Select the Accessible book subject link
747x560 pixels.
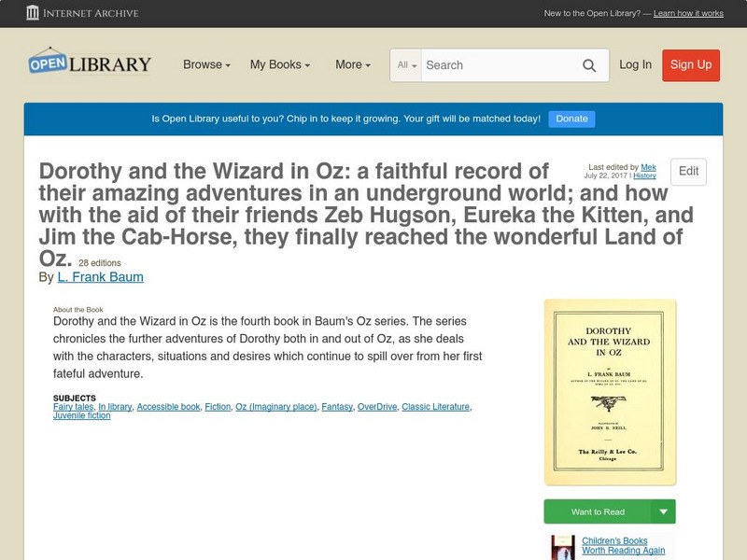pos(168,407)
